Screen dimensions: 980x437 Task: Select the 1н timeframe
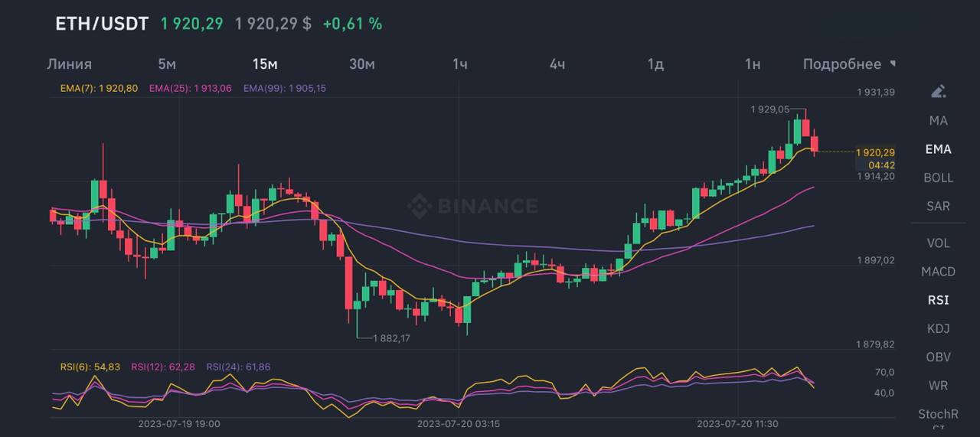click(753, 64)
